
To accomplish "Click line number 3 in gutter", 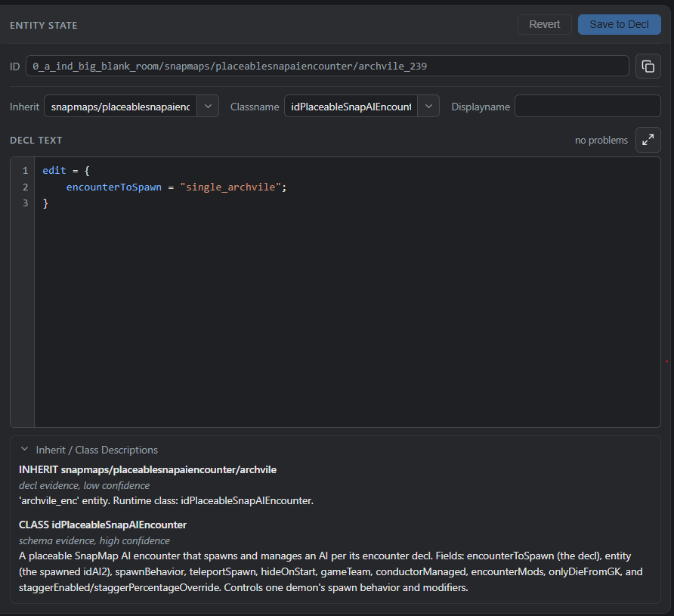I will [26, 203].
